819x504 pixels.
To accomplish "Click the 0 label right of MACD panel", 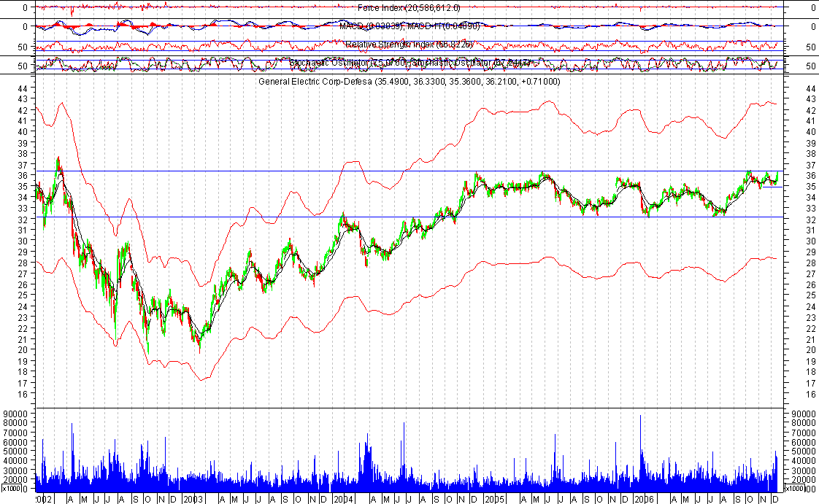I will tap(813, 26).
